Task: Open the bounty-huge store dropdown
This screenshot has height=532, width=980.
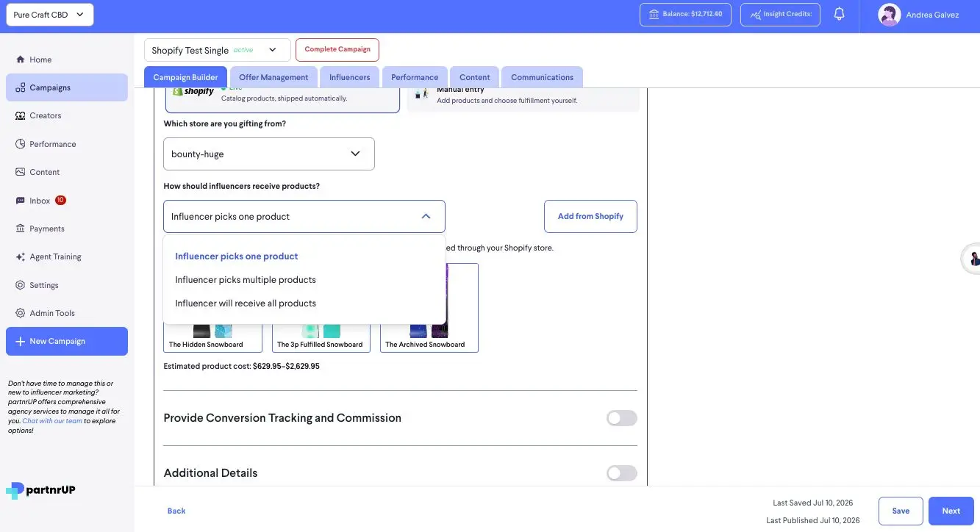Action: pos(269,154)
